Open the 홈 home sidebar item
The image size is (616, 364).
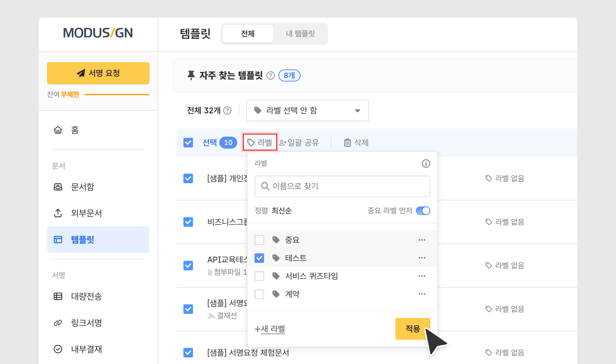click(74, 130)
